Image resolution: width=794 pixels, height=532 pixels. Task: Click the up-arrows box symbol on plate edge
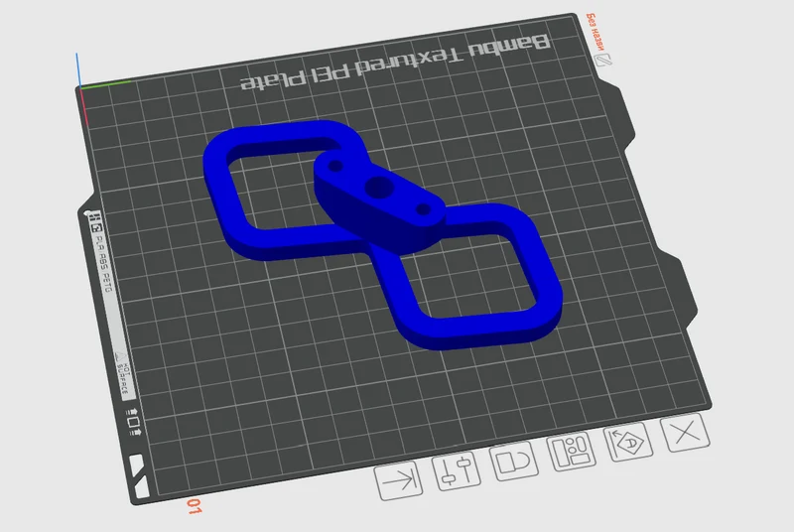(133, 422)
